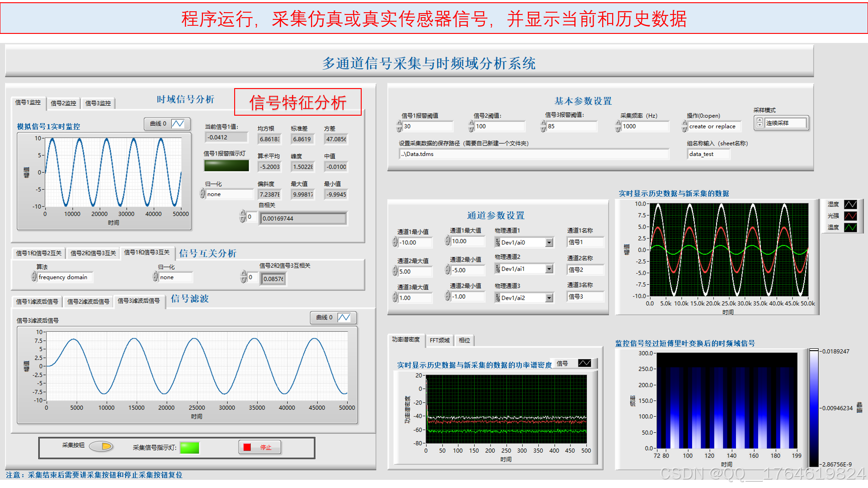
Task: Click the Dev1/ai2 channel I/O icon
Action: pyautogui.click(x=498, y=298)
